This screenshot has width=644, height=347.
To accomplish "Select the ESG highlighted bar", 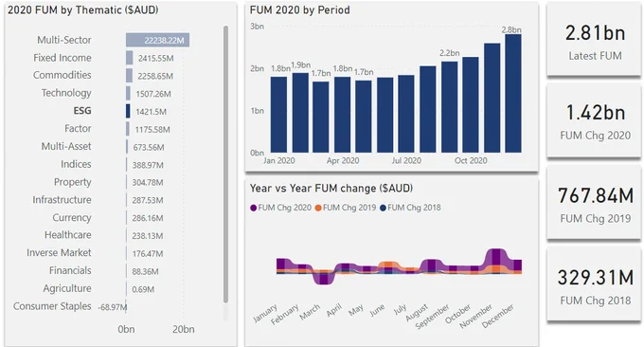I will click(x=128, y=111).
